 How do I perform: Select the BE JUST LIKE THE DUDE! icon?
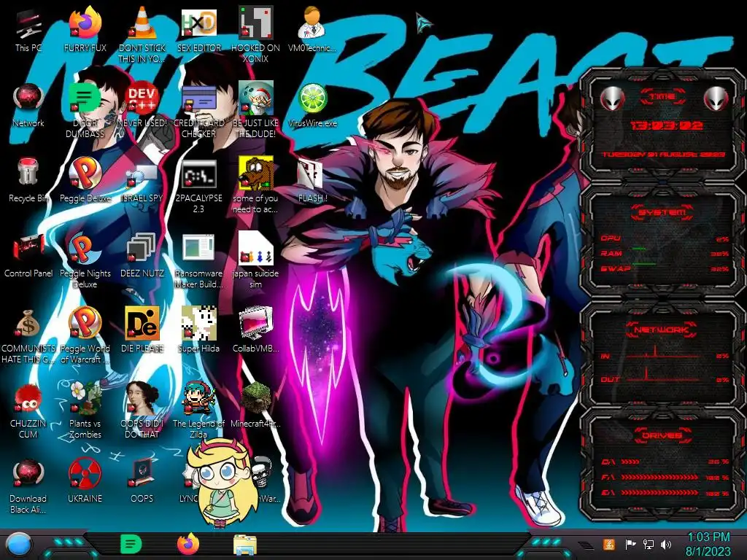coord(255,98)
